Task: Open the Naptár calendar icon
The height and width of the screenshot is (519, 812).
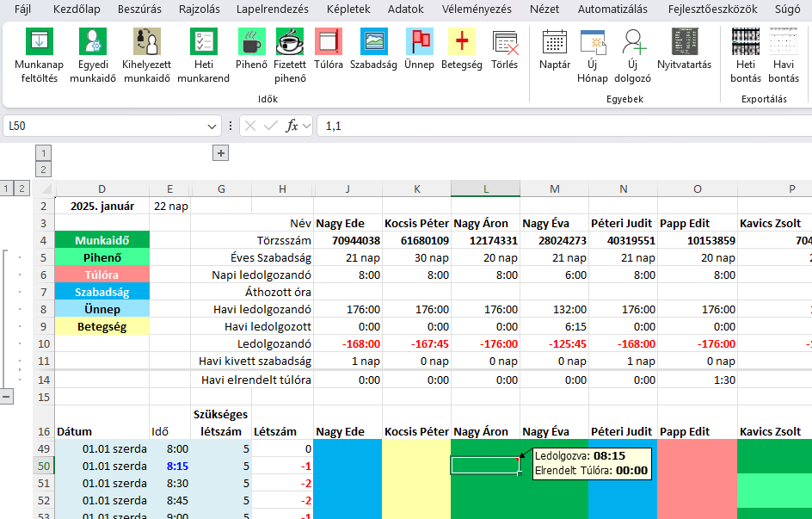Action: [555, 42]
